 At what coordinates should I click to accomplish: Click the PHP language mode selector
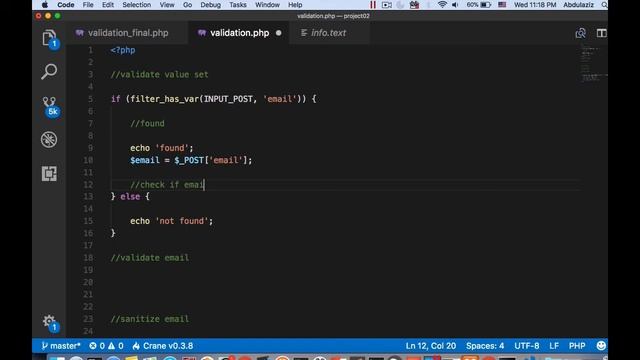pyautogui.click(x=577, y=346)
